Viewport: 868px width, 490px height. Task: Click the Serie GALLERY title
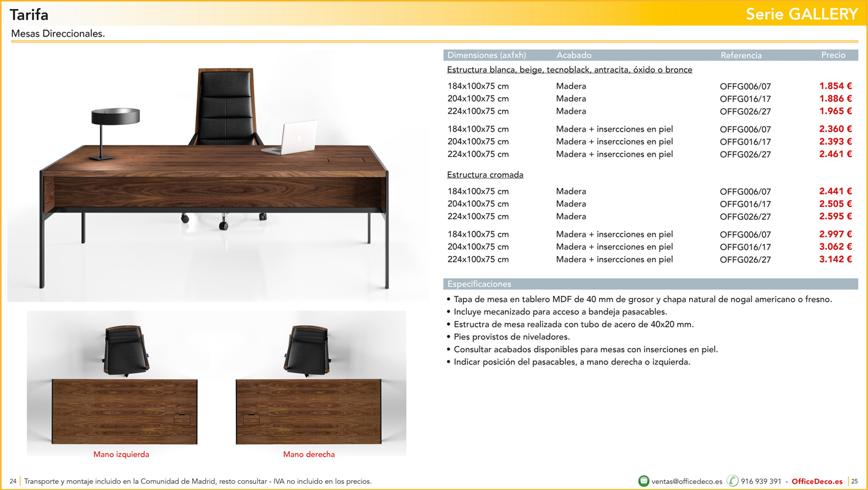pyautogui.click(x=802, y=14)
